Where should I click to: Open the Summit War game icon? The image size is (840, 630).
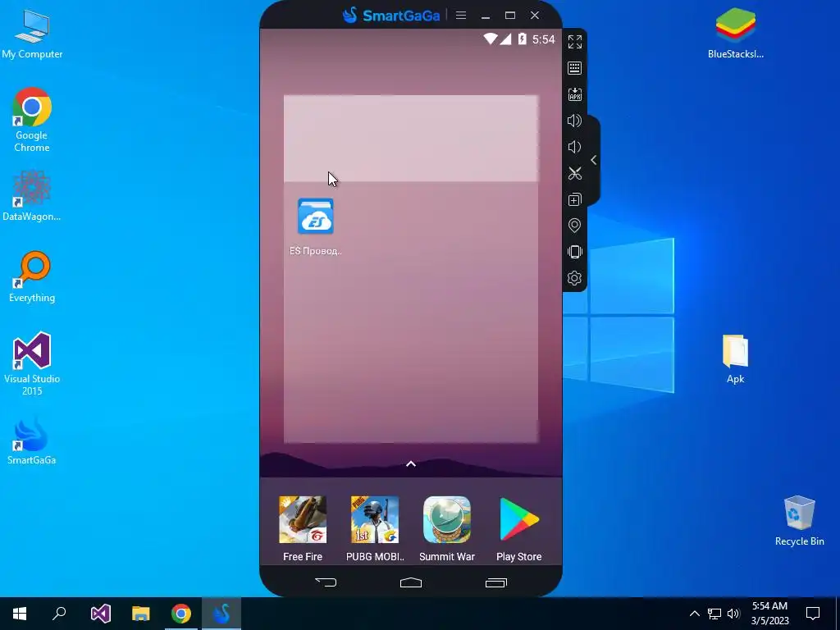click(x=447, y=528)
